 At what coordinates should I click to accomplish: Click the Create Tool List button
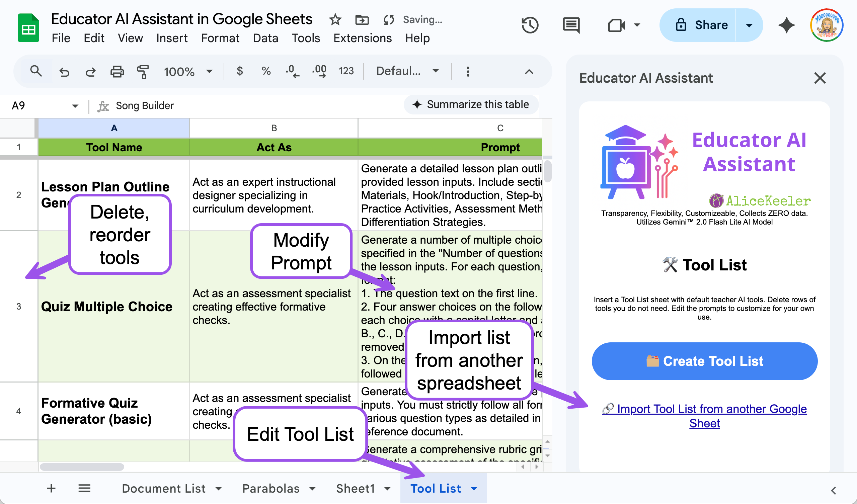(705, 361)
